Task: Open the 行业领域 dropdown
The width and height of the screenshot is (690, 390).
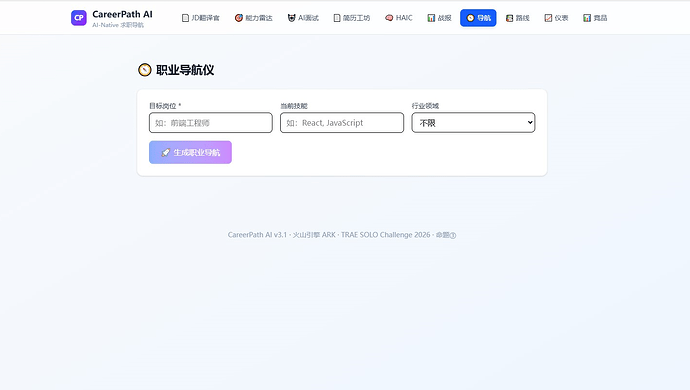Action: coord(473,123)
